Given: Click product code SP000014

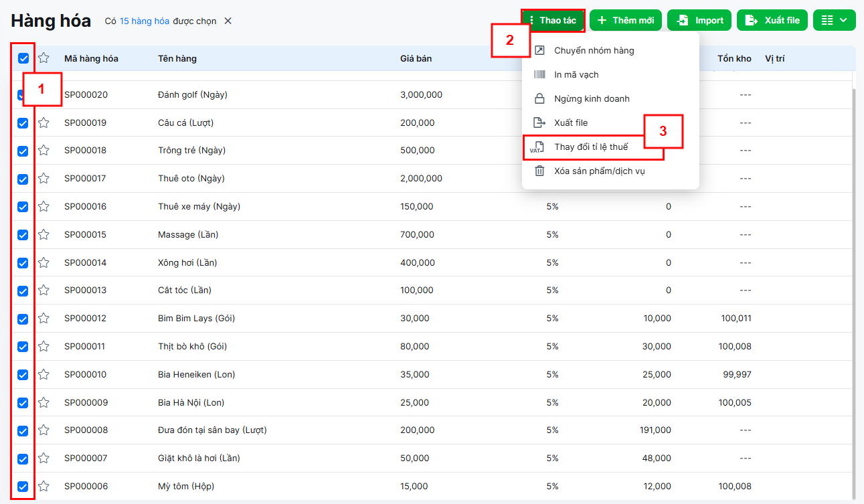Looking at the screenshot, I should [85, 263].
